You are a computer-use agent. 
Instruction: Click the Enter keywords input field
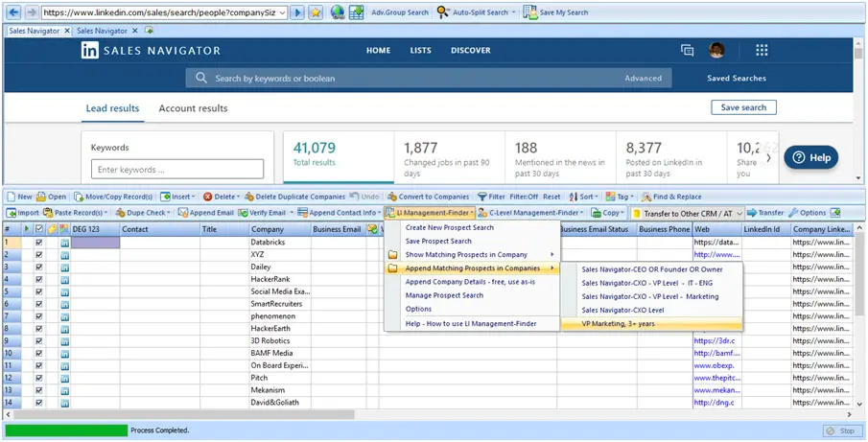177,170
